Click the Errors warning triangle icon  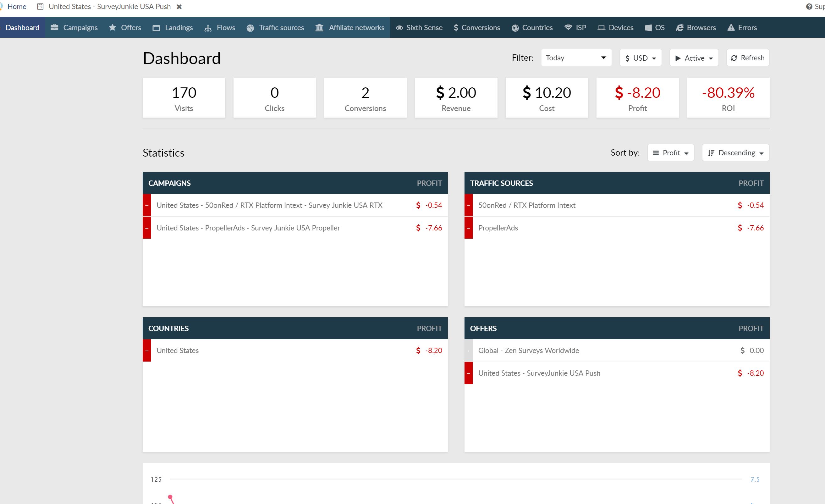click(x=731, y=27)
